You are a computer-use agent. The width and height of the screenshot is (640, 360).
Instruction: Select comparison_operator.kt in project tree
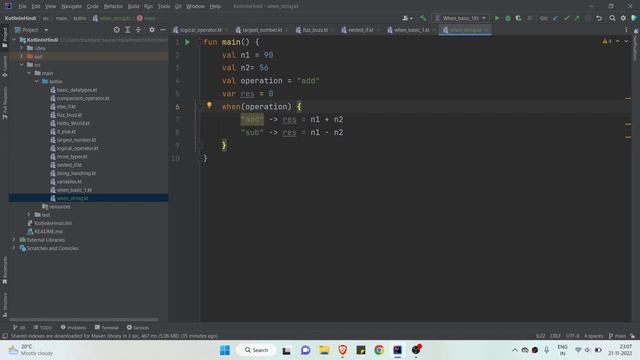[x=82, y=98]
